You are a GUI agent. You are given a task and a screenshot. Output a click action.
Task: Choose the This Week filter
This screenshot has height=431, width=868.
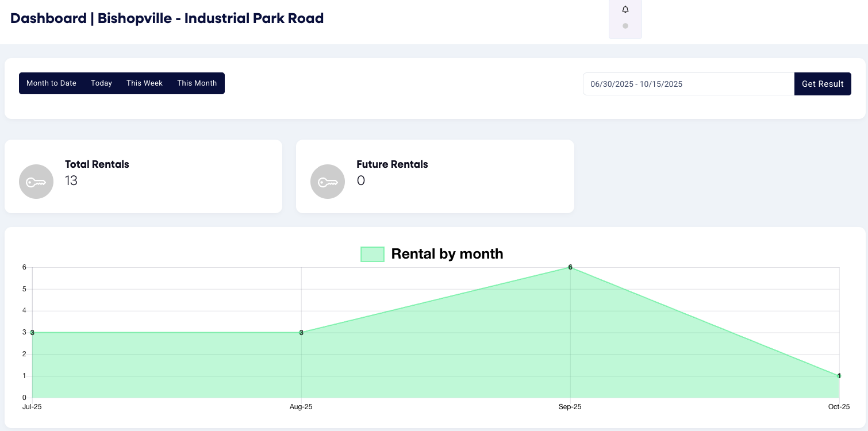[x=144, y=83]
